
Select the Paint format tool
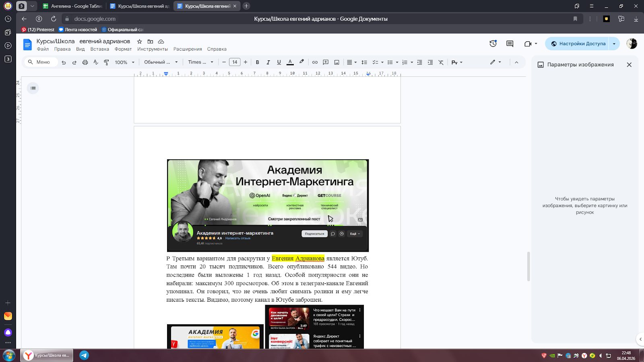[106, 62]
